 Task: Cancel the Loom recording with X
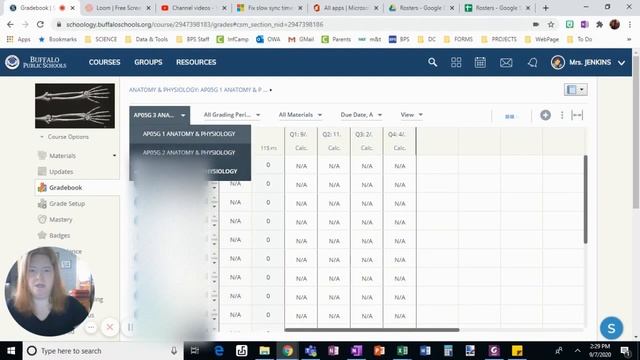pyautogui.click(x=110, y=327)
